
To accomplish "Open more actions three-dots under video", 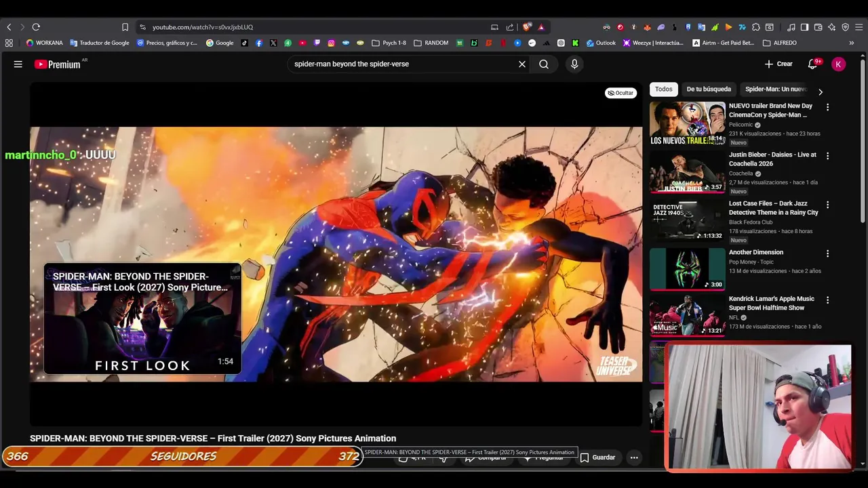I will click(634, 457).
